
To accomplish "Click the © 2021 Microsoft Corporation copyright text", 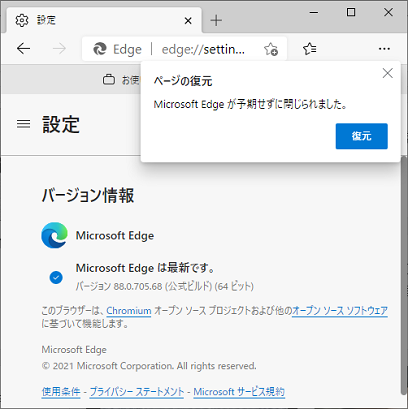I will 149,366.
